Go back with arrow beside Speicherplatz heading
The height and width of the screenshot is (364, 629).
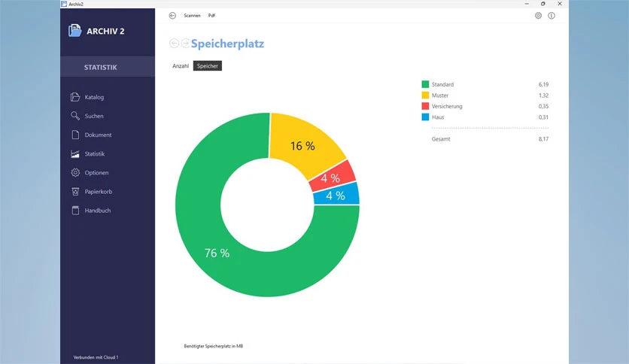click(174, 44)
